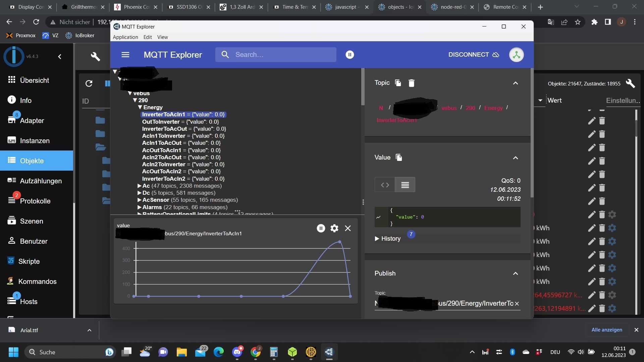The width and height of the screenshot is (644, 362).
Task: Open the View menu
Action: point(162,37)
